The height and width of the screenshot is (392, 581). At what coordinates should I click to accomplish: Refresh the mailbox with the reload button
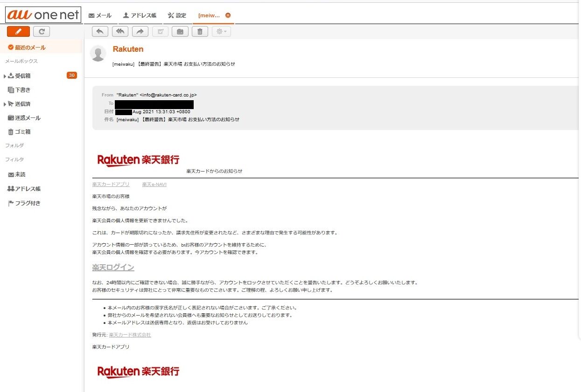pos(42,31)
